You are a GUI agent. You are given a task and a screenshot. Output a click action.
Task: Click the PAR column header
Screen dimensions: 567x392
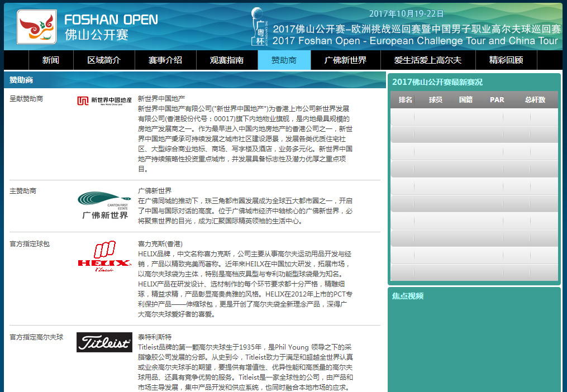(x=497, y=100)
